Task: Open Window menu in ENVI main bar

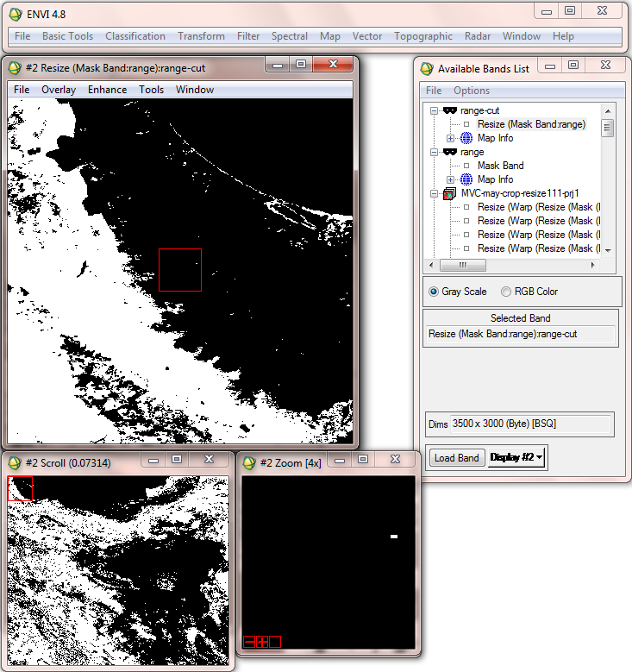Action: tap(522, 36)
